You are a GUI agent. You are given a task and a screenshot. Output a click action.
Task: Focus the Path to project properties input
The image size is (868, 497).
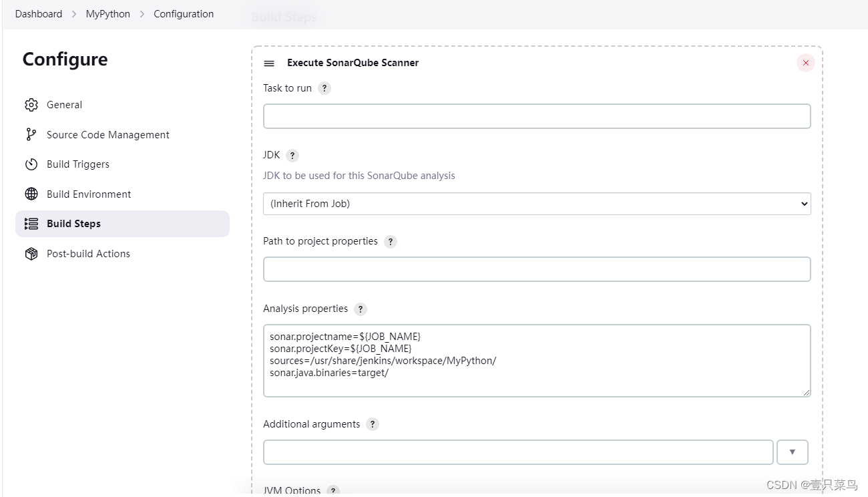click(537, 269)
